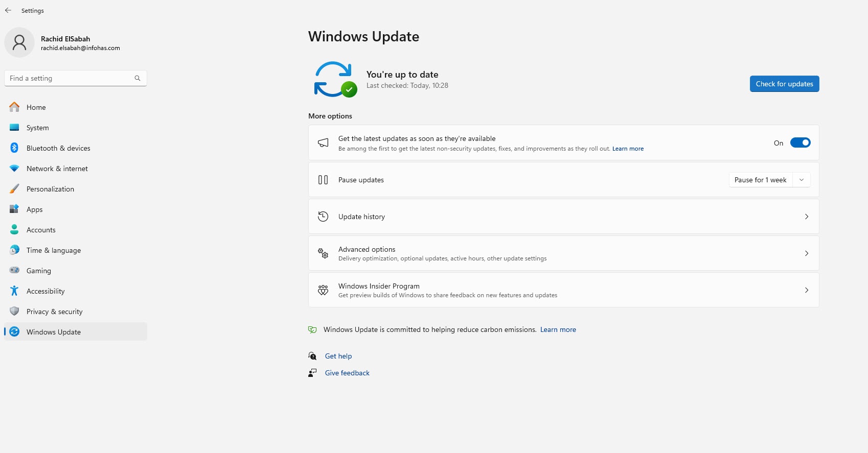Open Apps settings category
Image resolution: width=868 pixels, height=453 pixels.
(x=76, y=209)
